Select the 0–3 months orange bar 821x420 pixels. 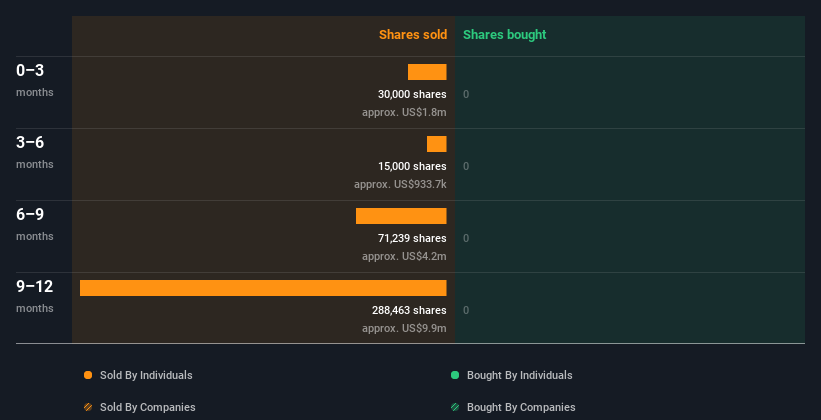427,72
